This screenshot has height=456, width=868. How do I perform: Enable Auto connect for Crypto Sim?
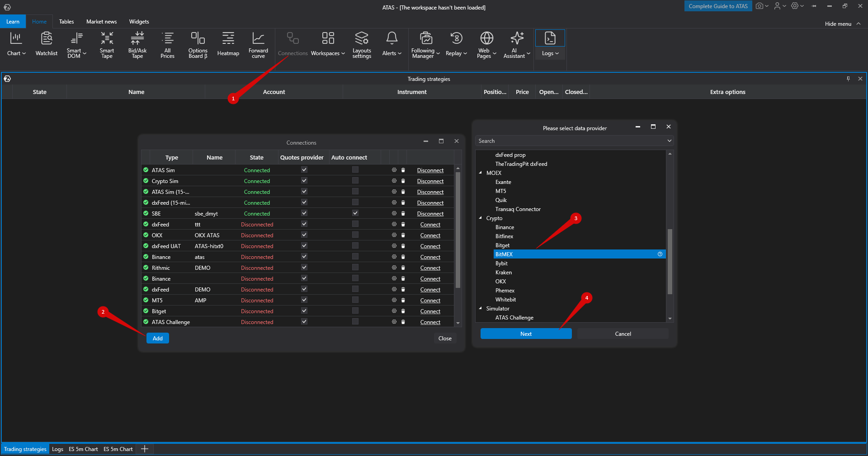pyautogui.click(x=355, y=181)
